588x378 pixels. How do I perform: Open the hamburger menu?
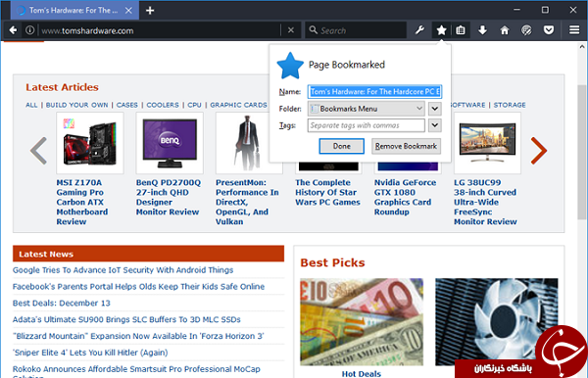click(x=574, y=30)
